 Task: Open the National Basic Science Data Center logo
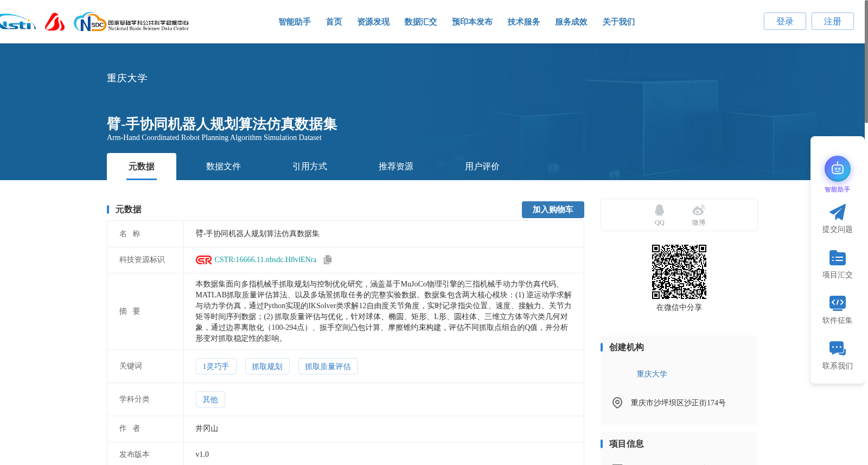click(x=131, y=22)
